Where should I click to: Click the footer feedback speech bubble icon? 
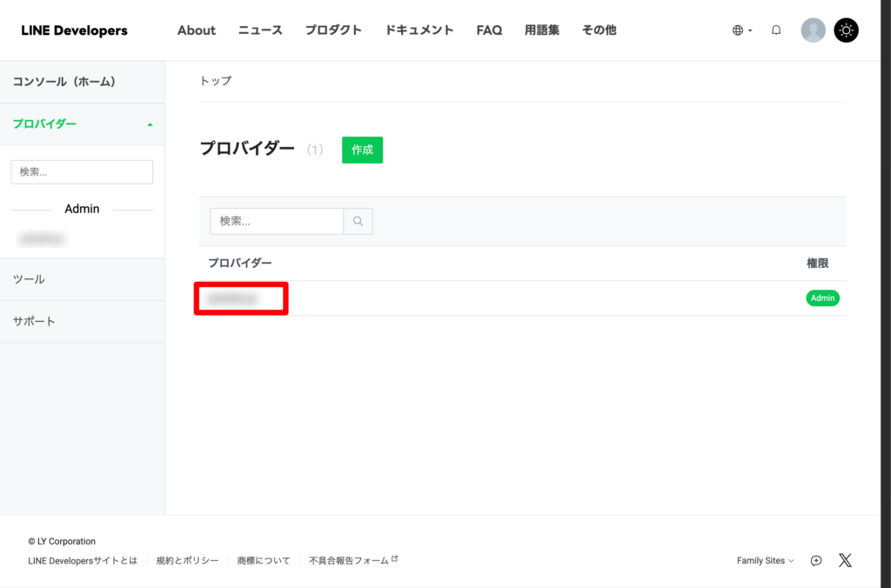click(x=816, y=561)
